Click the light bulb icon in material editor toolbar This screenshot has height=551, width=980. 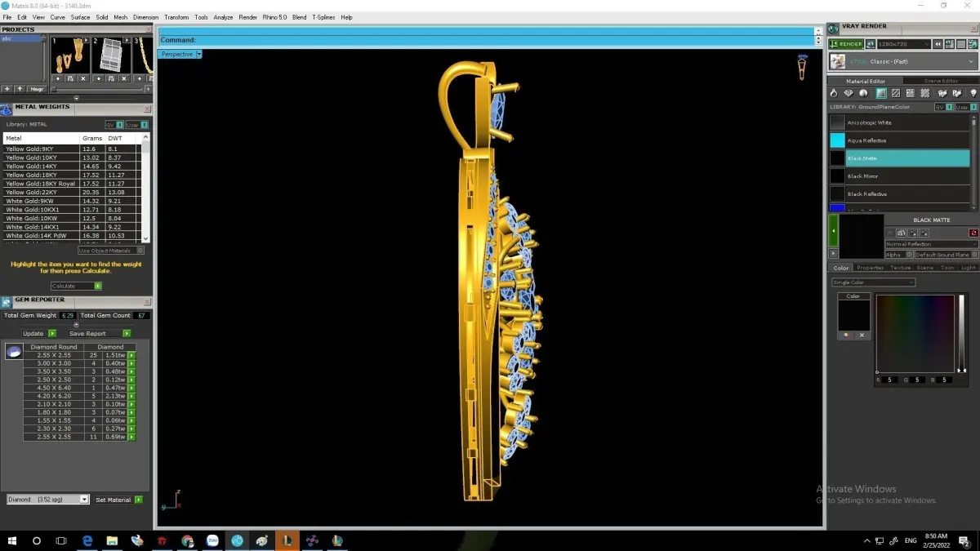tap(973, 94)
